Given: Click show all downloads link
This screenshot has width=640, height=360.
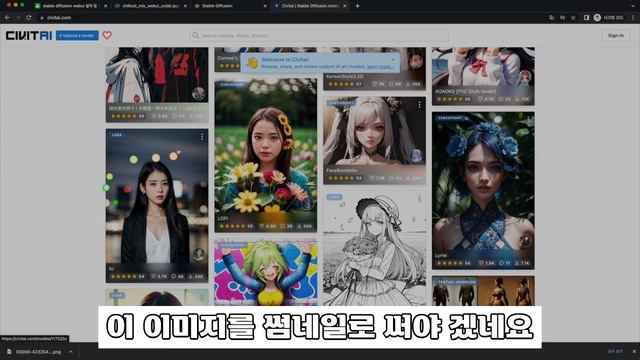Looking at the screenshot, I should pyautogui.click(x=615, y=351).
